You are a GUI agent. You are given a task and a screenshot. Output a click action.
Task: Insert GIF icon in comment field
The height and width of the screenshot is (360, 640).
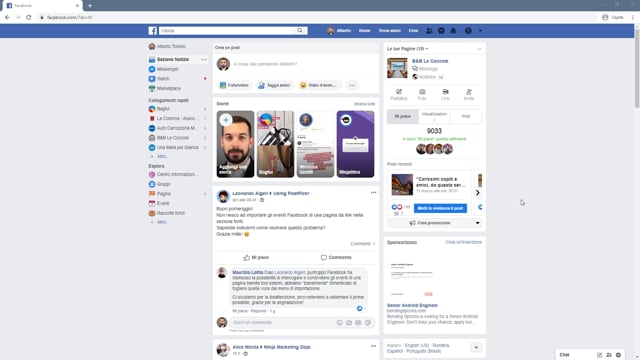pos(358,322)
